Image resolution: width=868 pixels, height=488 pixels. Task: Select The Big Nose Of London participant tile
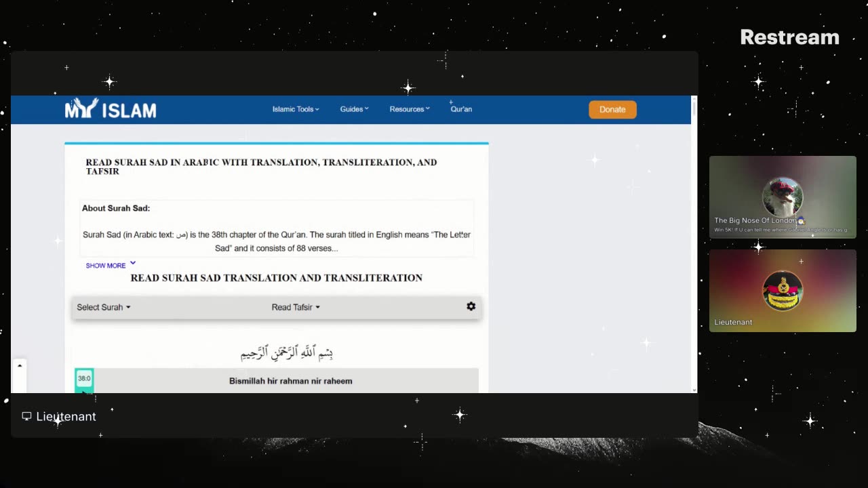pyautogui.click(x=783, y=197)
